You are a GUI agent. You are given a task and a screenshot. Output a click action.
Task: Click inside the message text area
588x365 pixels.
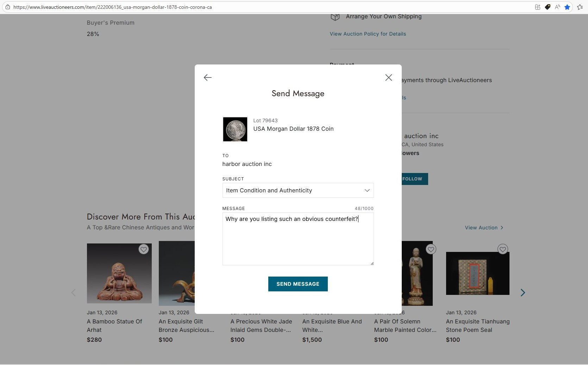298,239
